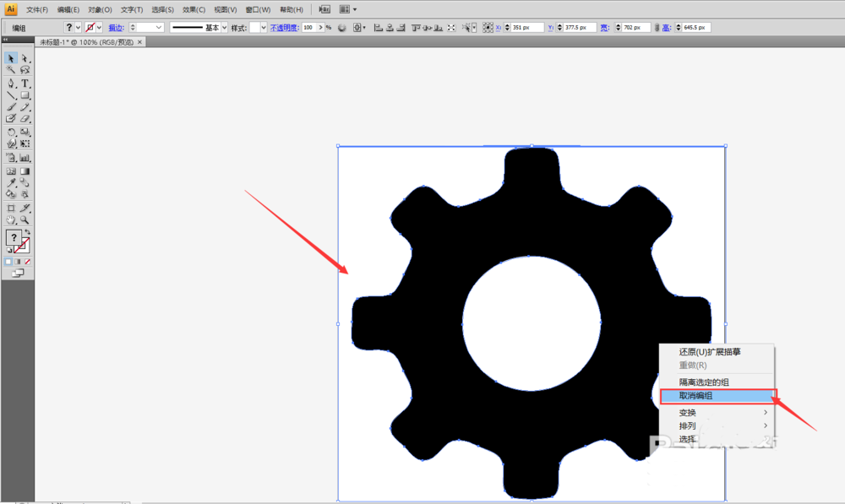
Task: Click the vertical align top button
Action: tap(416, 28)
